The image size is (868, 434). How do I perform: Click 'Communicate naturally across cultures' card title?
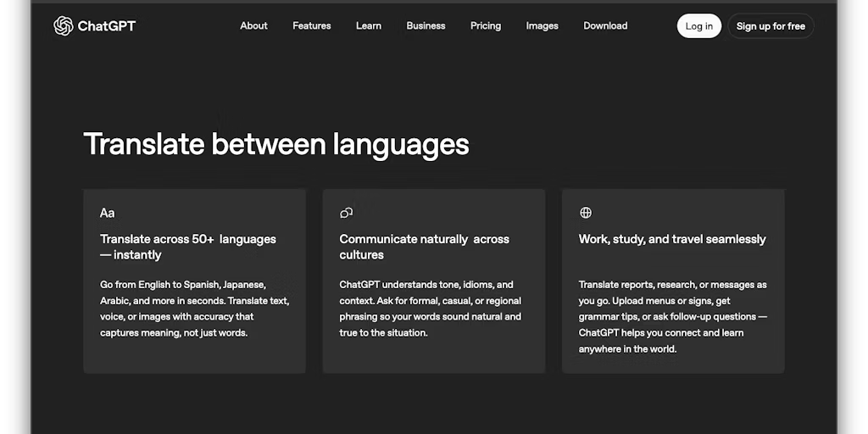(424, 247)
